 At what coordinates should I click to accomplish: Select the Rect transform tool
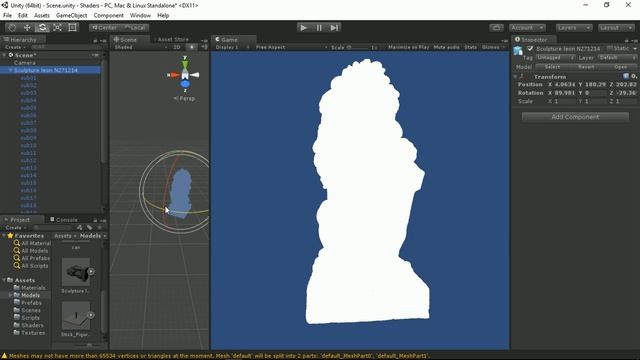coord(73,28)
